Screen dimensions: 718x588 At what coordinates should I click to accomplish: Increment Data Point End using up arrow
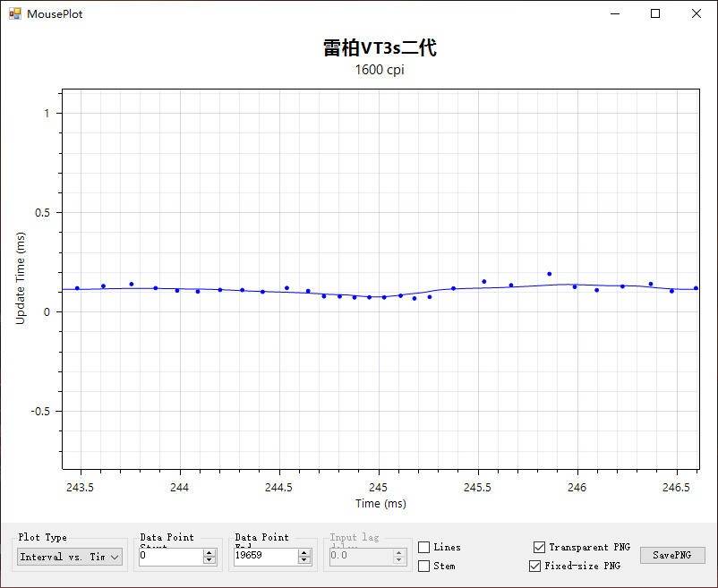point(304,553)
